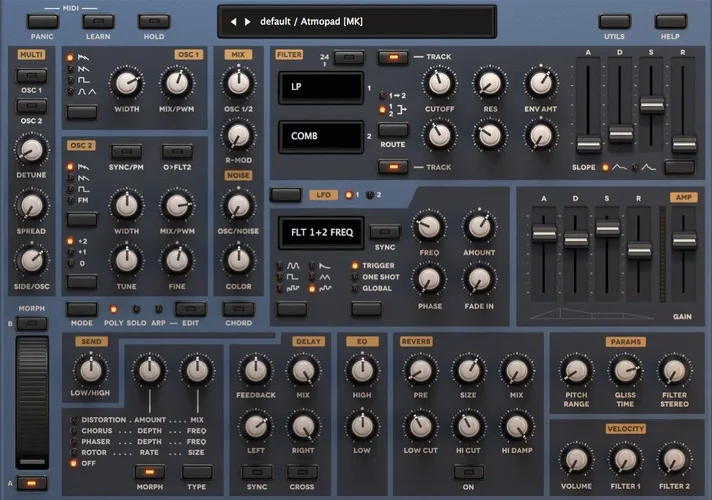The height and width of the screenshot is (500, 712).
Task: Toggle filter 1 TRACK switch
Action: point(393,57)
